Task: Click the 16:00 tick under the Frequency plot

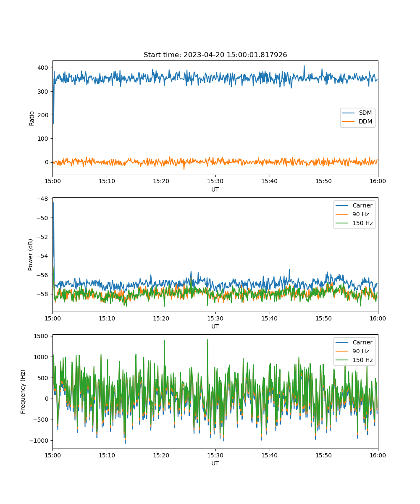Action: coord(378,455)
